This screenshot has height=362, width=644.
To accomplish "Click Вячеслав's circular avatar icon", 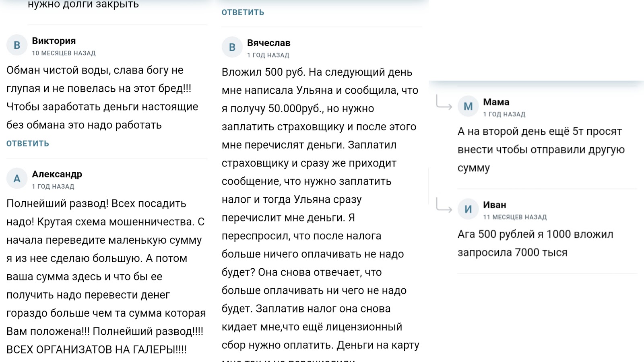I will pyautogui.click(x=232, y=47).
